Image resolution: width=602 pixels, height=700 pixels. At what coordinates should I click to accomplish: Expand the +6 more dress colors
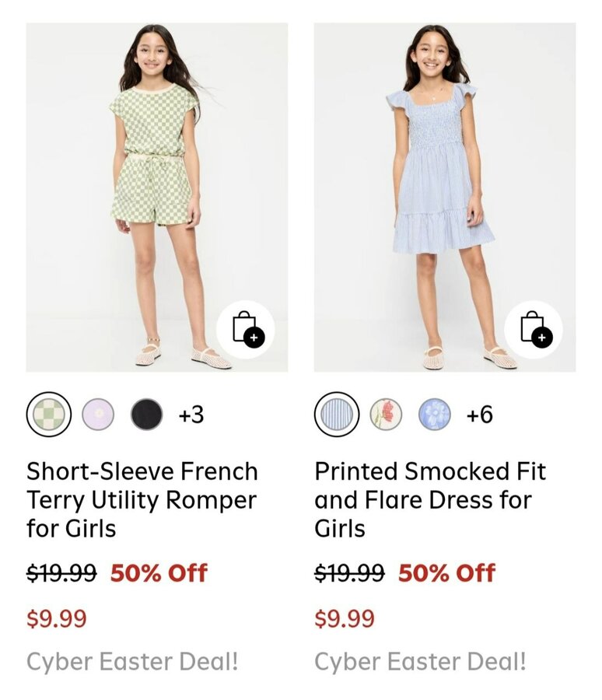(x=479, y=415)
